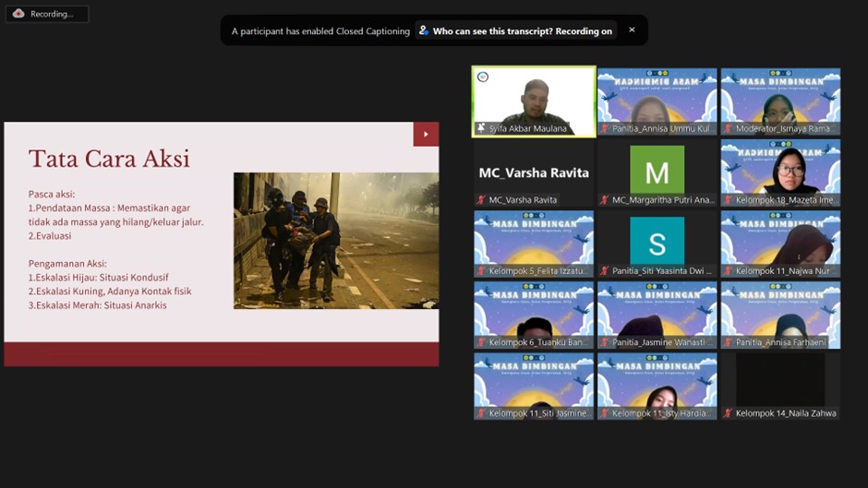Click the Recording... indicator button

point(47,14)
